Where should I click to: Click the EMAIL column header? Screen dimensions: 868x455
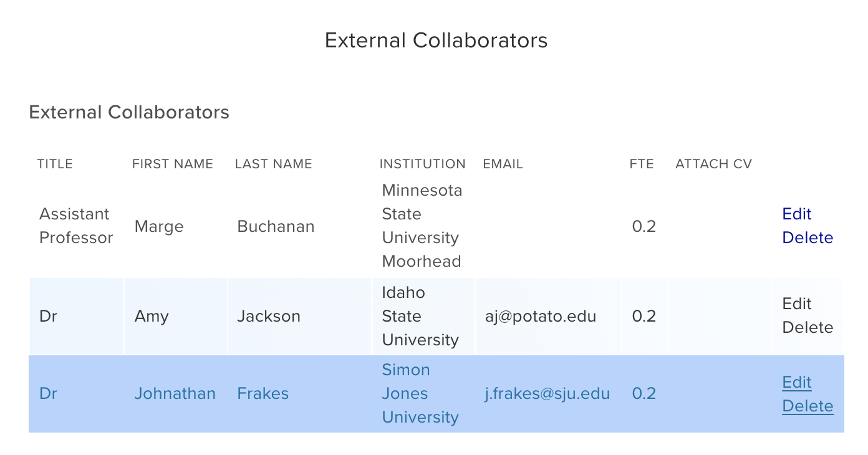click(x=503, y=164)
